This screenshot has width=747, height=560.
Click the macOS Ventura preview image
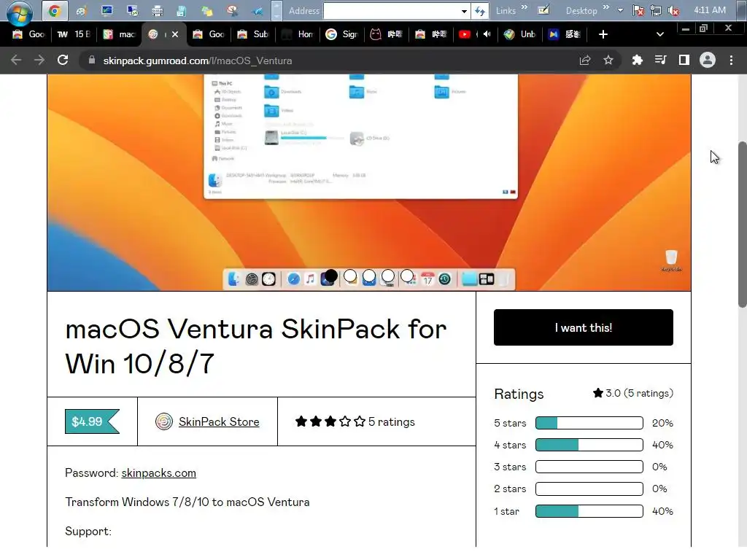tap(368, 182)
